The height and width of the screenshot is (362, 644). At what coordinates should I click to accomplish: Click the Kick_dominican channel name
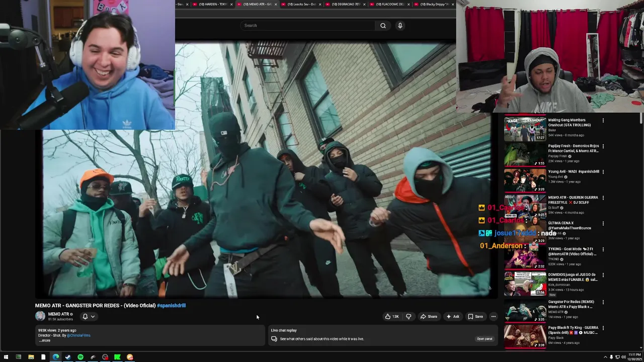click(559, 285)
